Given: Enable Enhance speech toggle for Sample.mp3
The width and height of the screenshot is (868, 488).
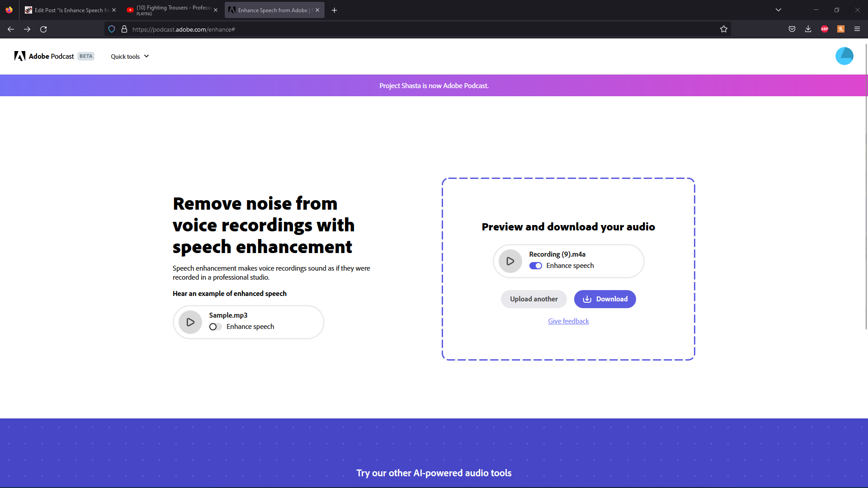Looking at the screenshot, I should (x=215, y=327).
